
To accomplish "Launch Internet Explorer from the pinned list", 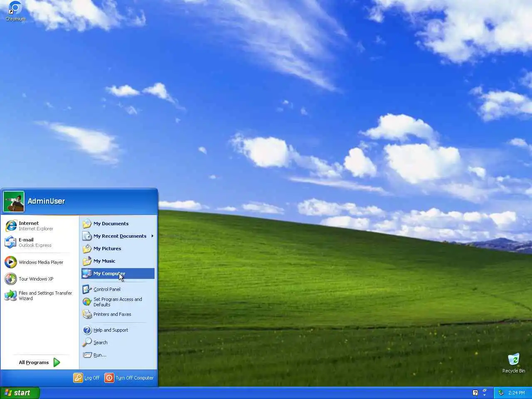I will point(39,226).
